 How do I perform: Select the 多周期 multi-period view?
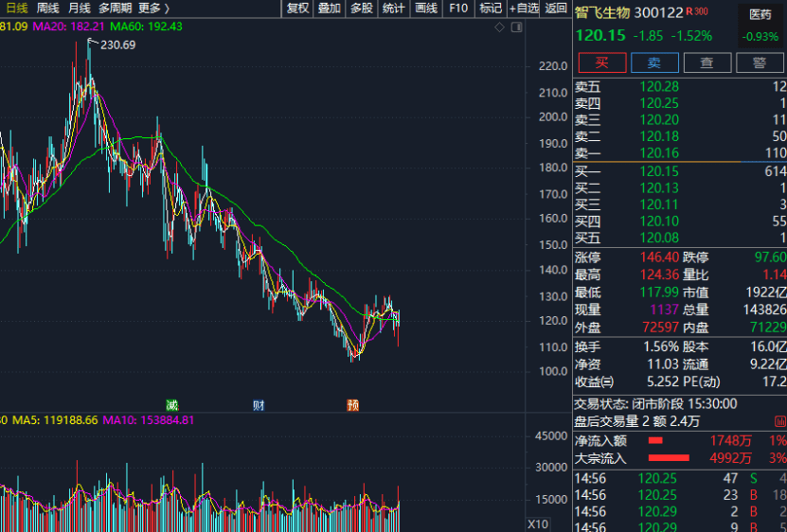[115, 8]
